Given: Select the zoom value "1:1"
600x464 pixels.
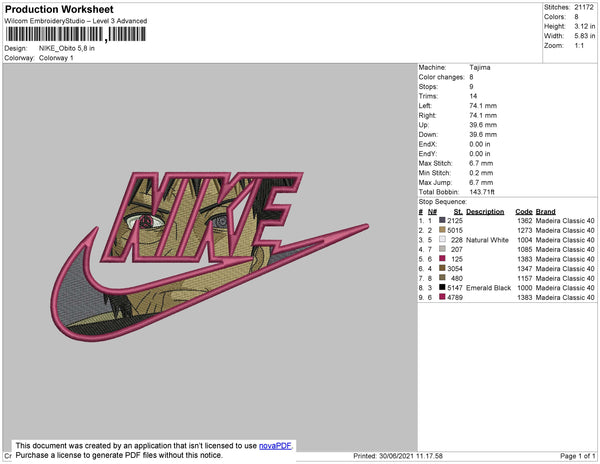Looking at the screenshot, I should point(579,46).
